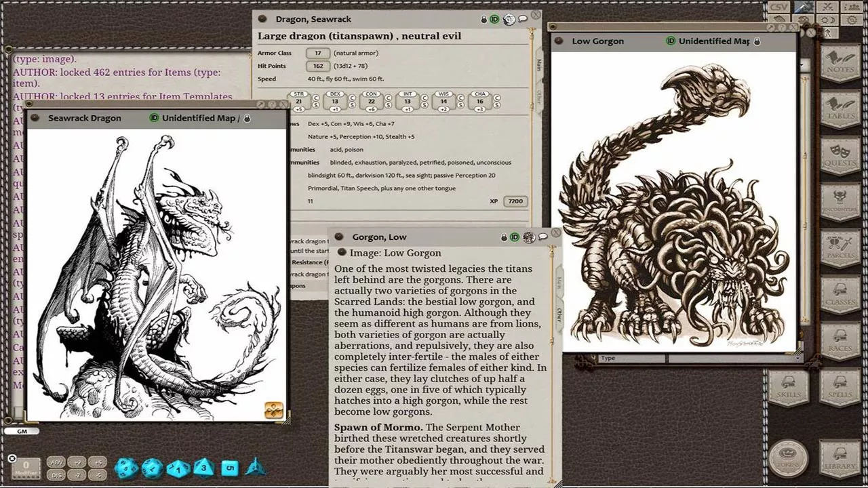Open the Quests sidebar panel
This screenshot has width=868, height=488.
(840, 157)
